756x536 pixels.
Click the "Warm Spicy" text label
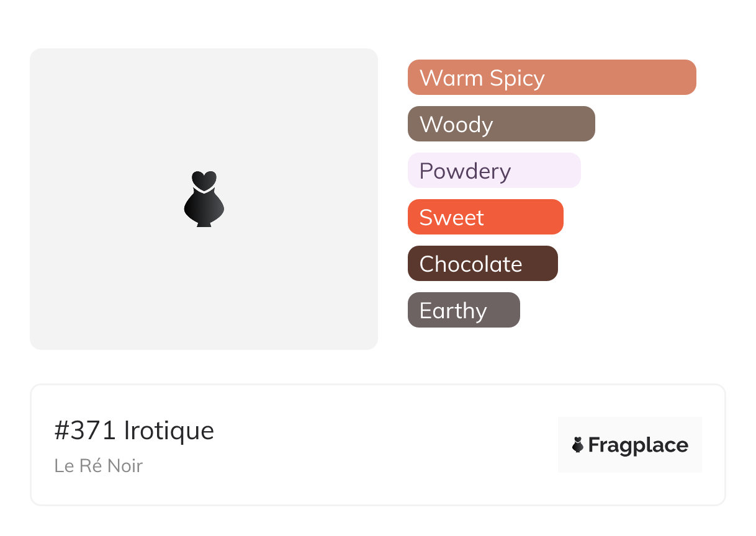point(482,78)
